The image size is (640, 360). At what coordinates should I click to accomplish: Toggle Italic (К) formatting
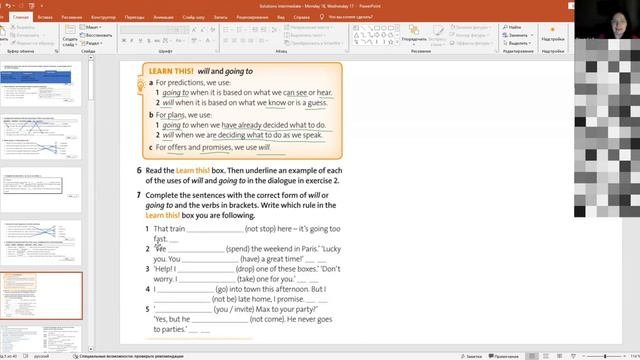(132, 40)
